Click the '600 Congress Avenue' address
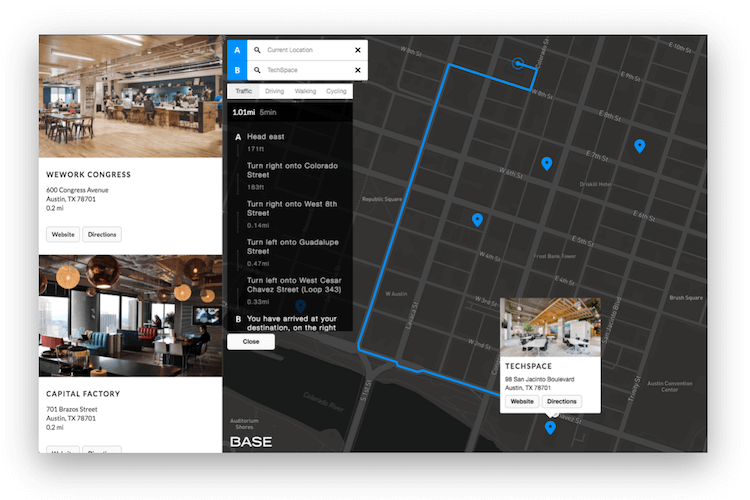Image resolution: width=750 pixels, height=500 pixels. (77, 190)
